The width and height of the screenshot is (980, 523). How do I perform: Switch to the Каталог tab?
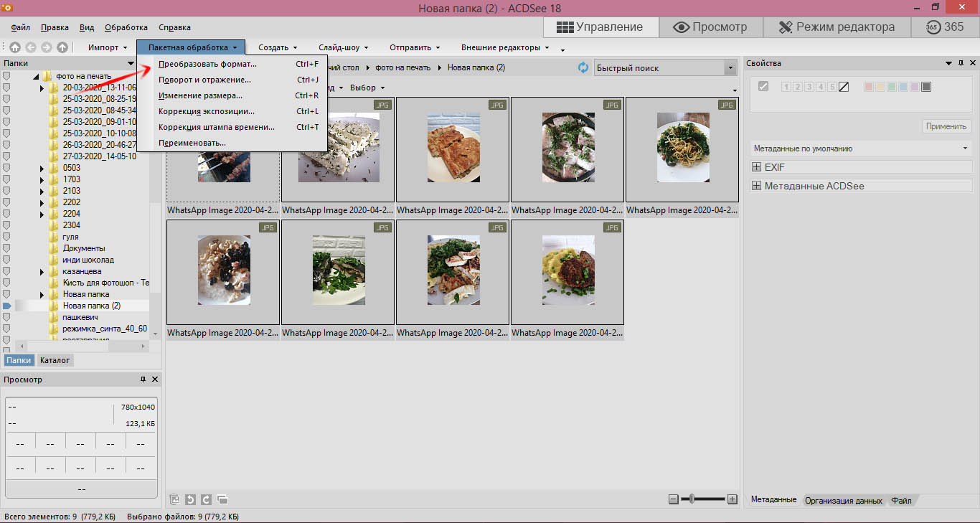pyautogui.click(x=55, y=360)
